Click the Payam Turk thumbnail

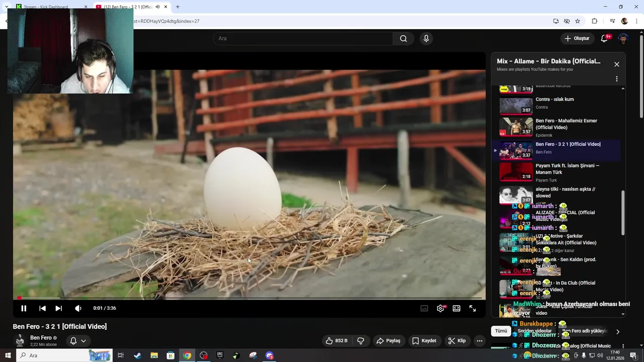(516, 171)
